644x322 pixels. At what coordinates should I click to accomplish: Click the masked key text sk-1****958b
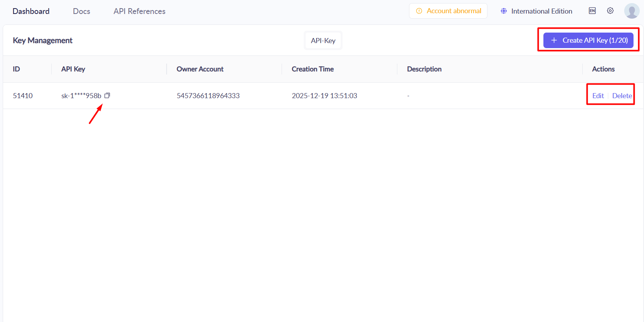(x=81, y=96)
